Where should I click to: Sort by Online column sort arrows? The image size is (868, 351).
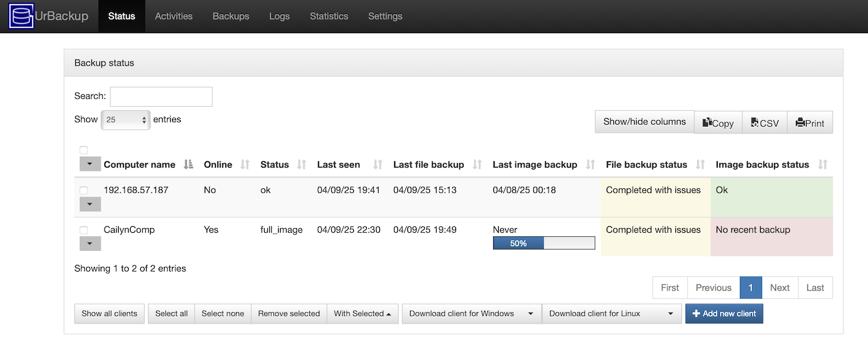point(245,164)
